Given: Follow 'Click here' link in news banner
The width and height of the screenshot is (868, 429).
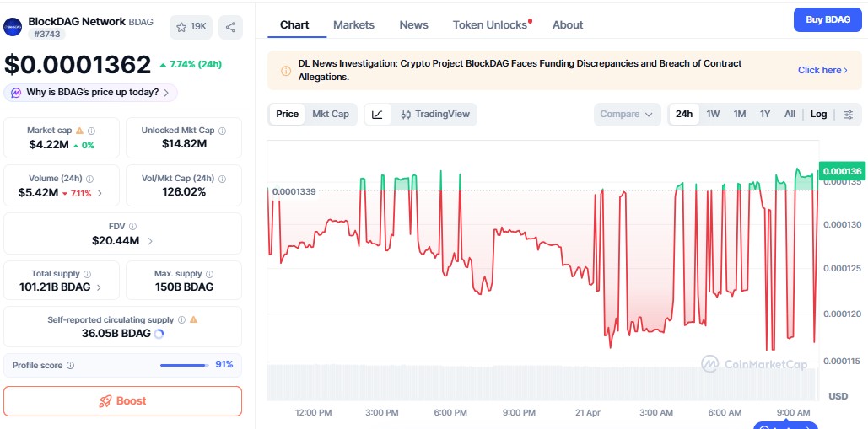Looking at the screenshot, I should 822,70.
